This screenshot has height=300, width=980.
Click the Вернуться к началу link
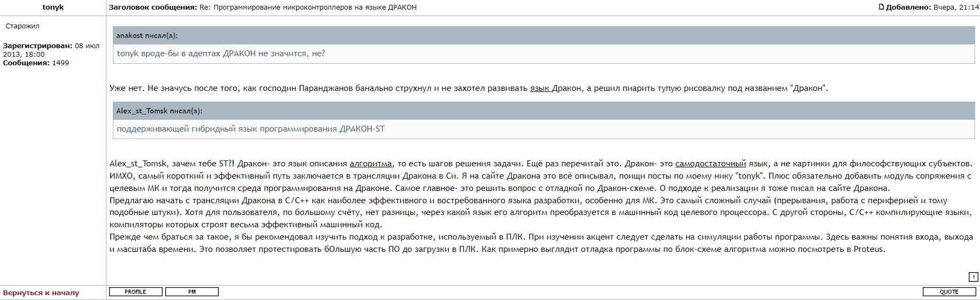click(x=41, y=293)
